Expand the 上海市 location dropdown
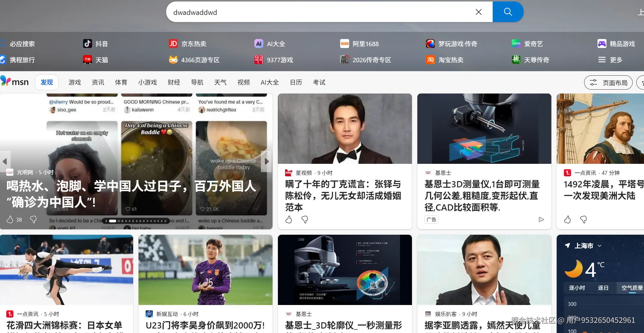 point(600,246)
